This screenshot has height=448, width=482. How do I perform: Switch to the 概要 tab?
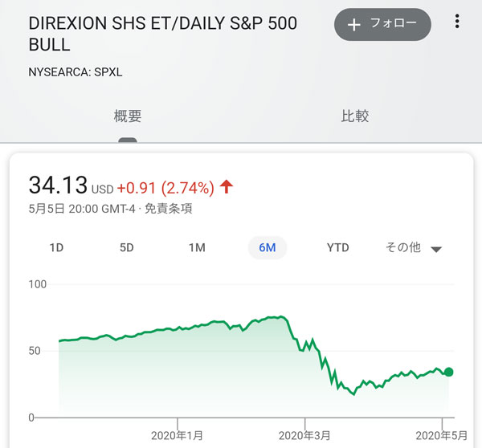click(127, 116)
